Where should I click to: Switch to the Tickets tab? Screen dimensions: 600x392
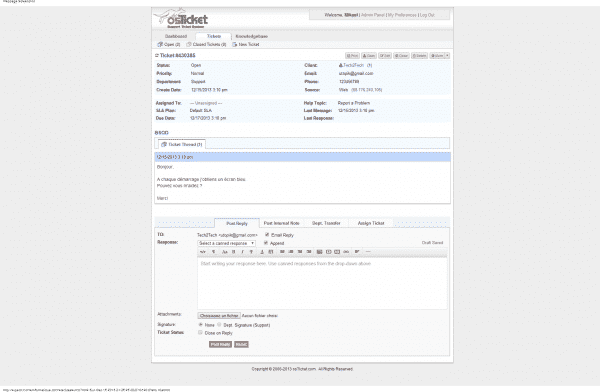pos(214,36)
